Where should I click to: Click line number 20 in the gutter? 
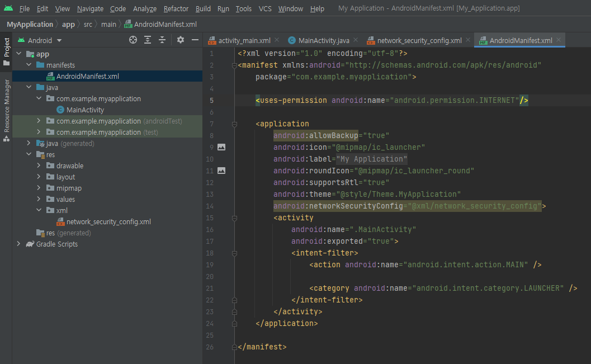(210, 277)
